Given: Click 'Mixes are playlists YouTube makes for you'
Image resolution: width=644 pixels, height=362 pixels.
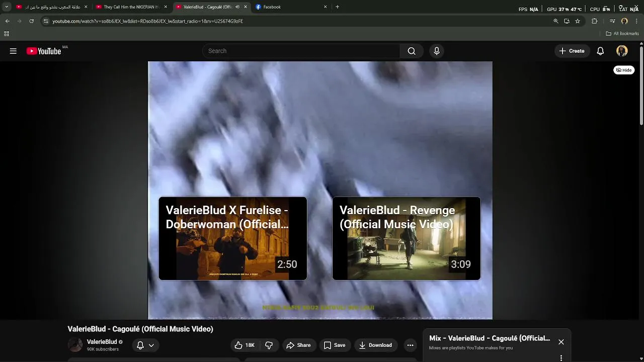Looking at the screenshot, I should coord(471,348).
